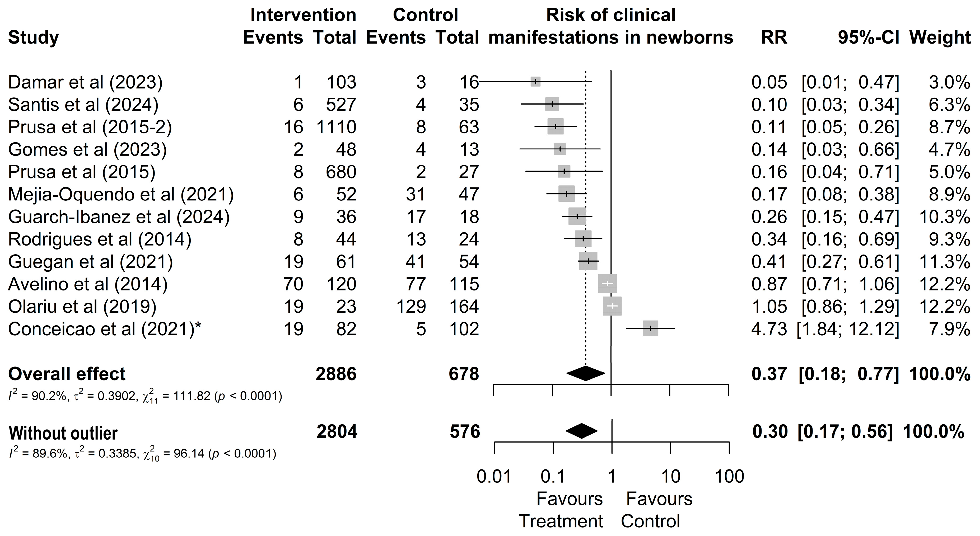Click the Without outlier black diamond
The height and width of the screenshot is (536, 980).
581,431
